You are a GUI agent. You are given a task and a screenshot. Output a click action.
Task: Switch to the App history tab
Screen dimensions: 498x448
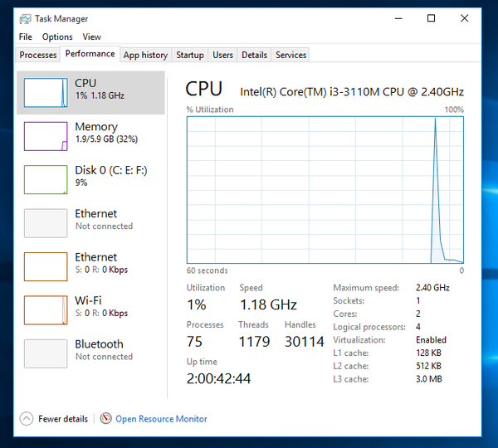point(145,55)
